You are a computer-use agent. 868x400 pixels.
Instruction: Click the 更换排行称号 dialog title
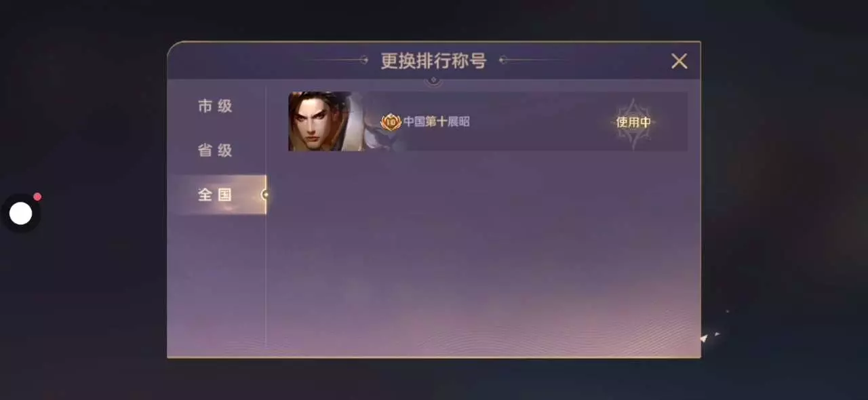click(433, 61)
